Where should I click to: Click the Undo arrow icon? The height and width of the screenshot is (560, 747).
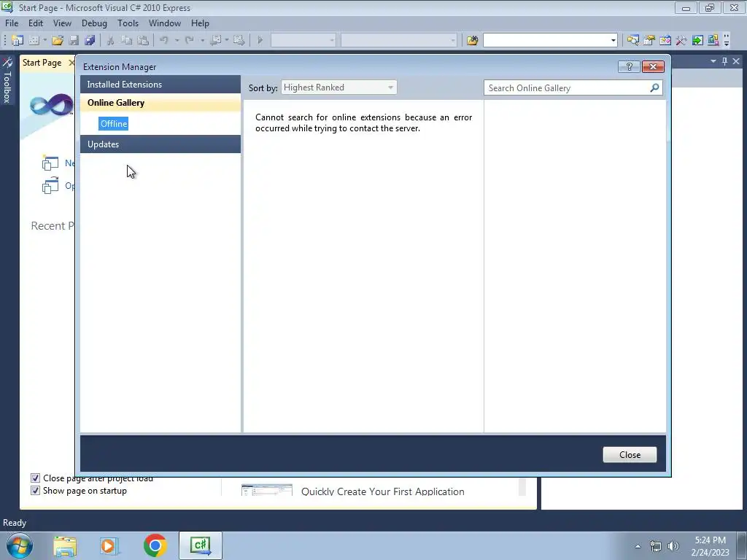coord(164,41)
